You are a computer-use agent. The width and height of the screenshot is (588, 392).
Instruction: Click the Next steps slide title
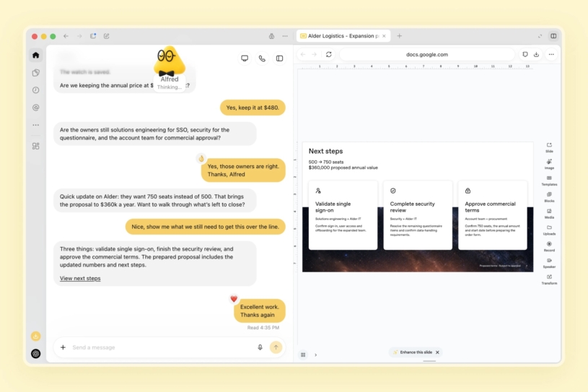point(325,151)
